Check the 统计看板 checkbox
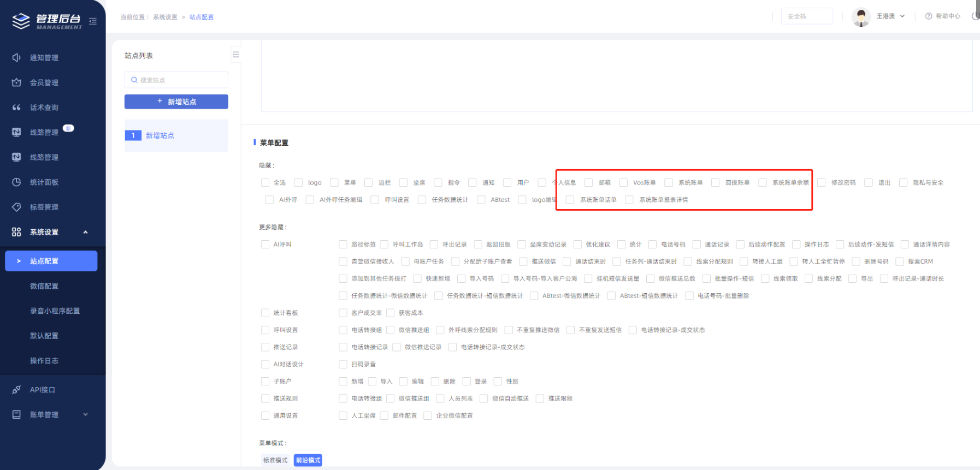Viewport: 980px width, 470px height. click(x=265, y=313)
